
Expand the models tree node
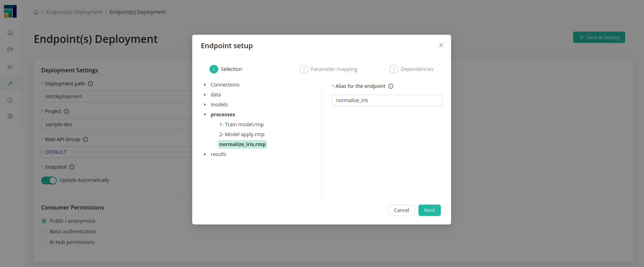click(x=205, y=105)
